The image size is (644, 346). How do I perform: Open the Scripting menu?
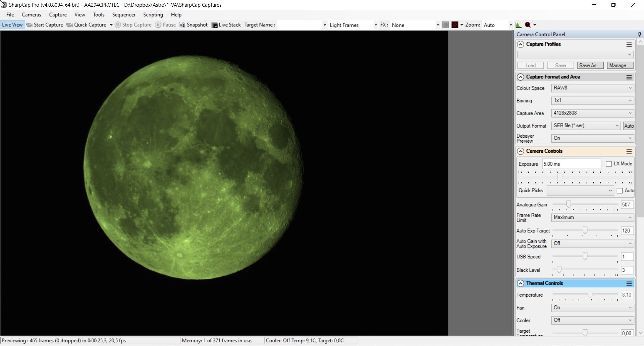point(153,15)
